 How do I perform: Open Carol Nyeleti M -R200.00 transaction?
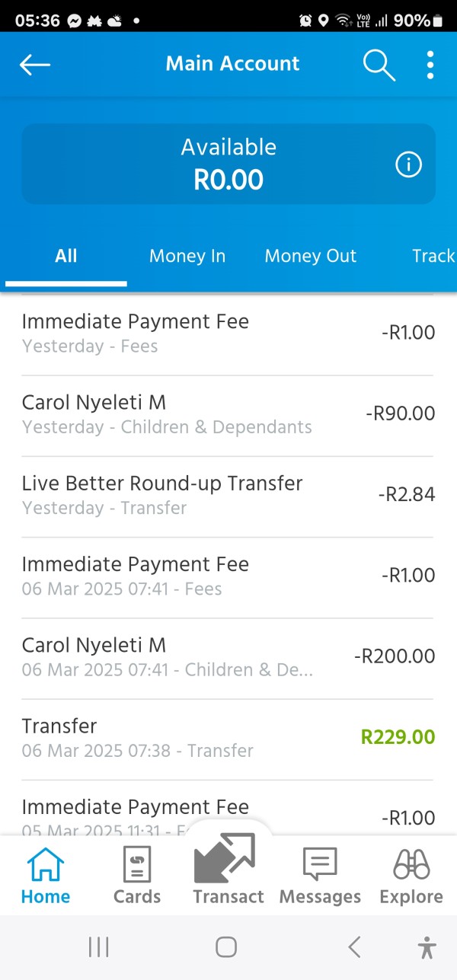228,657
